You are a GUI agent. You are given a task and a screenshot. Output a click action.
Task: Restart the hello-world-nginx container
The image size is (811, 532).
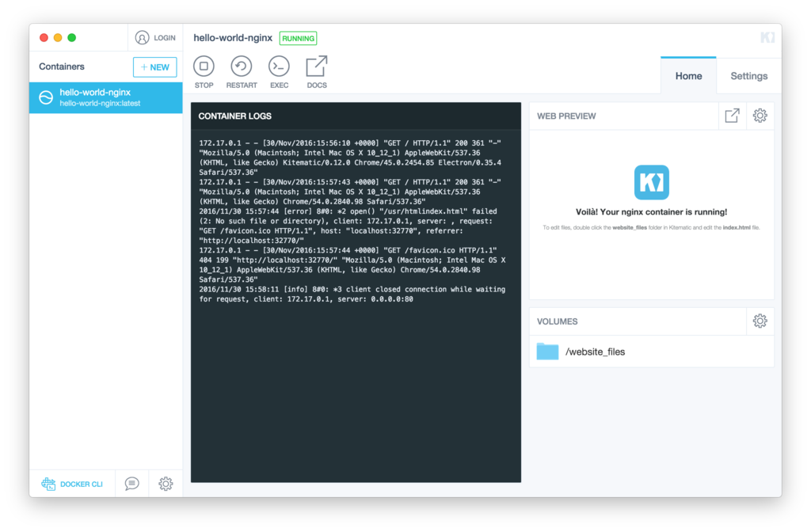pyautogui.click(x=241, y=72)
